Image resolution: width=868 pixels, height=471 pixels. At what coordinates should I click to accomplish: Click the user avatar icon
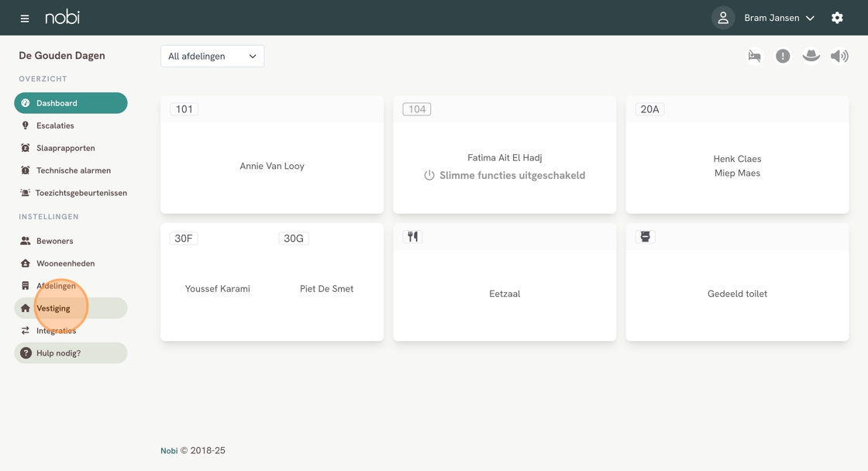722,18
